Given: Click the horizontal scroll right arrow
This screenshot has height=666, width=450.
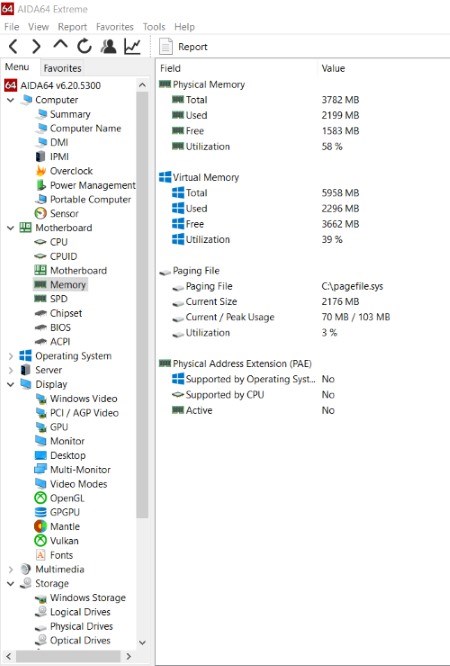Looking at the screenshot, I should click(129, 656).
